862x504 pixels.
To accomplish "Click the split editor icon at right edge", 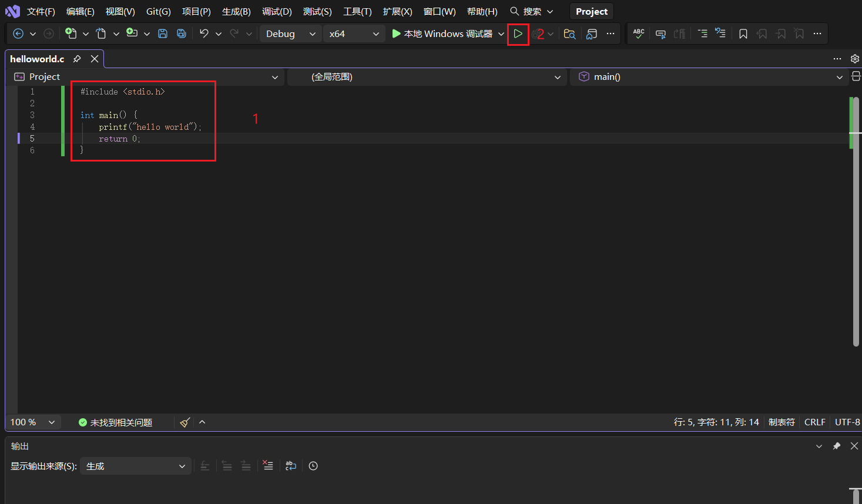I will pos(856,76).
